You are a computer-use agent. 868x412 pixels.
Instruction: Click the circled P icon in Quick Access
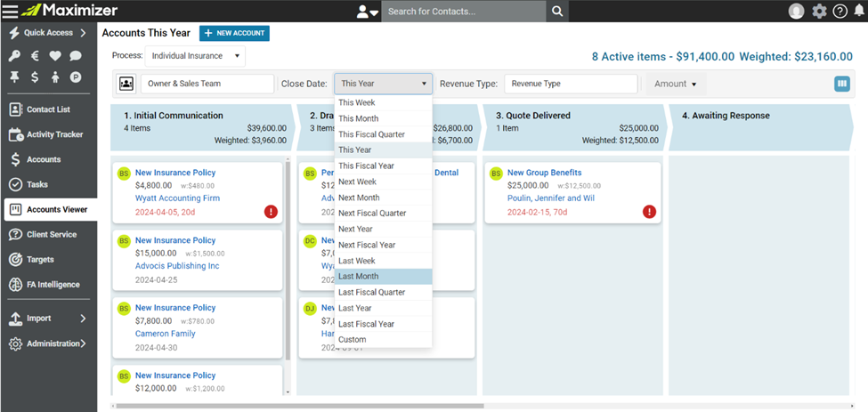click(x=76, y=77)
